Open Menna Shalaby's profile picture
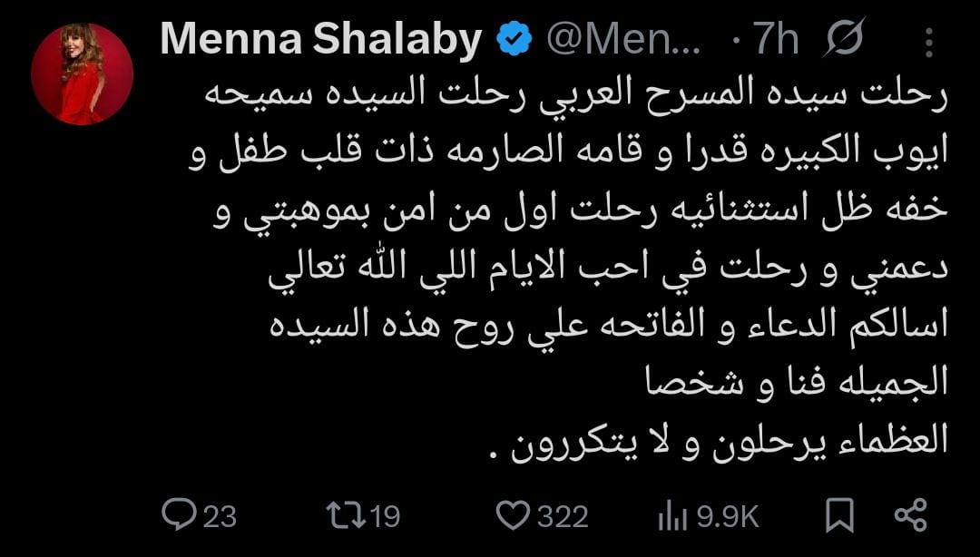 coord(82,73)
